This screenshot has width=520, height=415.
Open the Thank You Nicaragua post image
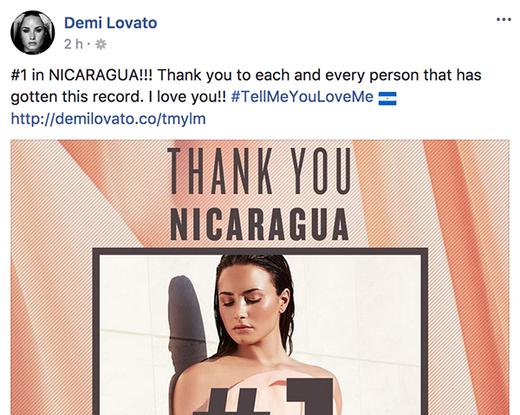[x=260, y=277]
